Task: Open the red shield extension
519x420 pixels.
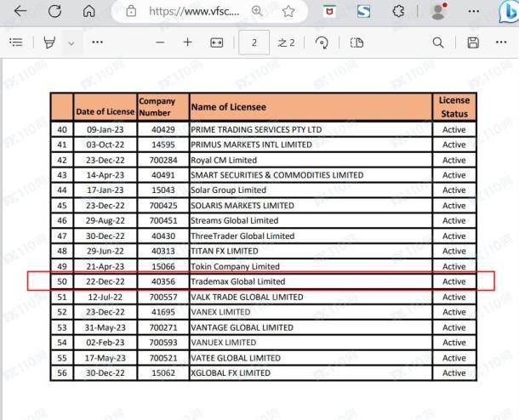Action: pyautogui.click(x=329, y=11)
